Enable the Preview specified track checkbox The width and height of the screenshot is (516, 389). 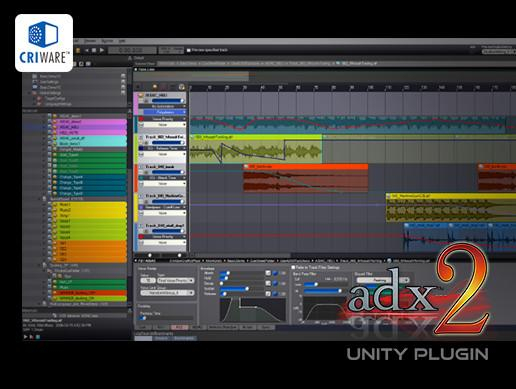[189, 50]
